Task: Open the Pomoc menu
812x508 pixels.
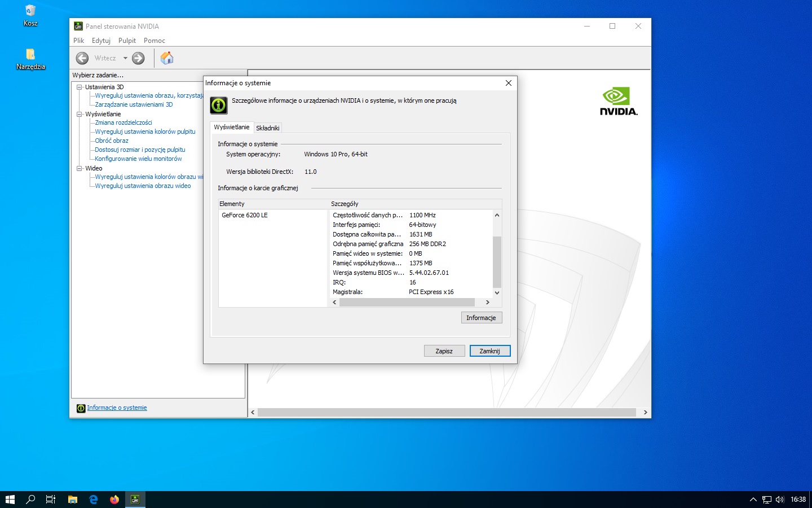Action: (154, 41)
